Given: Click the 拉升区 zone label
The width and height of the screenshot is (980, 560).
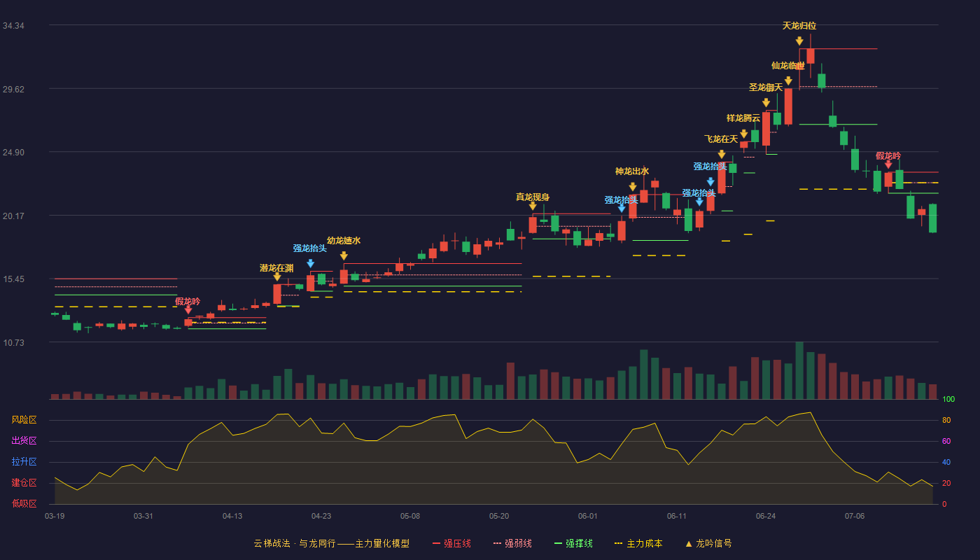Looking at the screenshot, I should coord(24,462).
